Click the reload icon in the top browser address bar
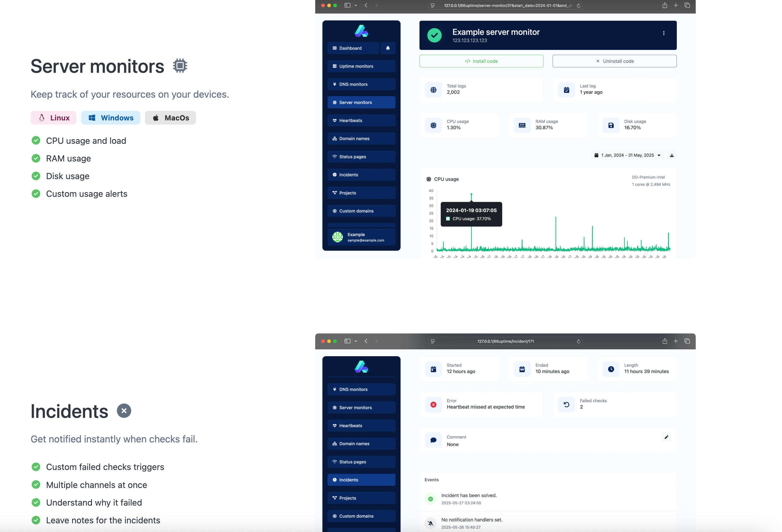This screenshot has height=532, width=782. (579, 5)
